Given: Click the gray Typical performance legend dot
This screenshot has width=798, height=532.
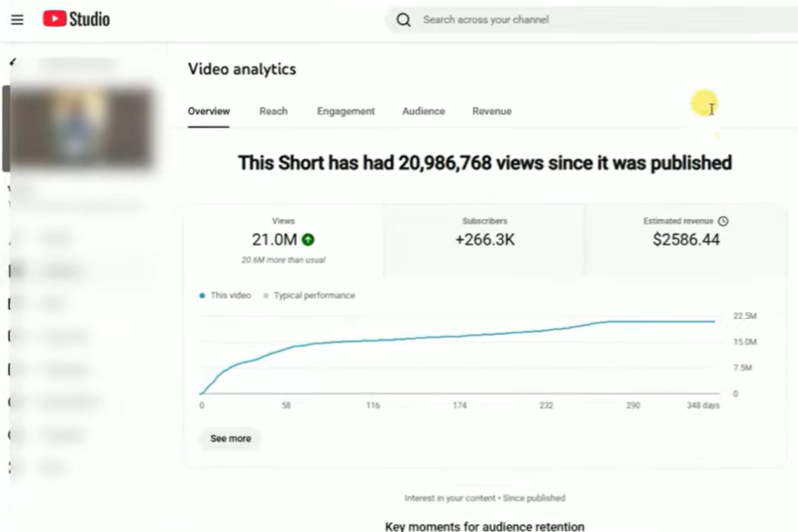Looking at the screenshot, I should (265, 296).
